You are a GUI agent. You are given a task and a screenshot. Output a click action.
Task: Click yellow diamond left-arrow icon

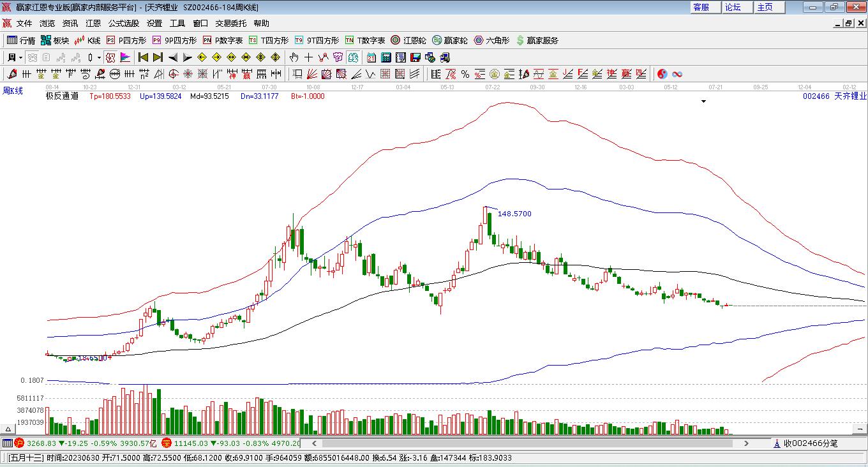202,57
